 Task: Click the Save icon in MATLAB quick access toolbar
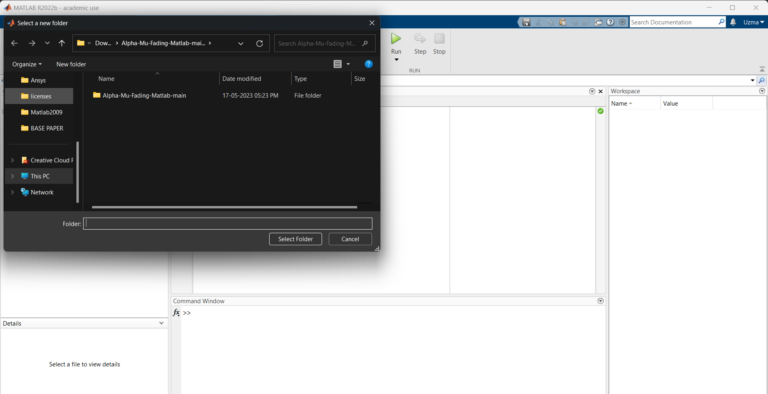click(x=527, y=22)
